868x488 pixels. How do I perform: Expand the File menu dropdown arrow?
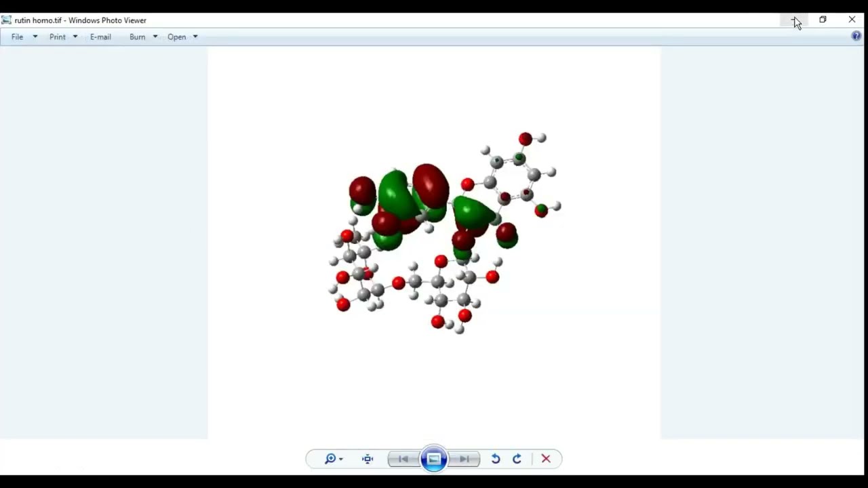(35, 37)
